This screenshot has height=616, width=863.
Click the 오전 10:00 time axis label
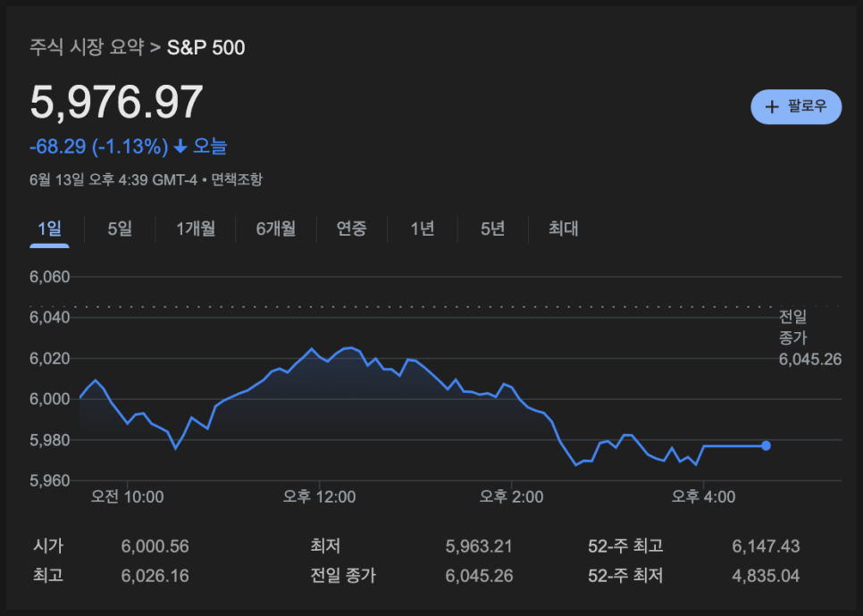tap(127, 496)
